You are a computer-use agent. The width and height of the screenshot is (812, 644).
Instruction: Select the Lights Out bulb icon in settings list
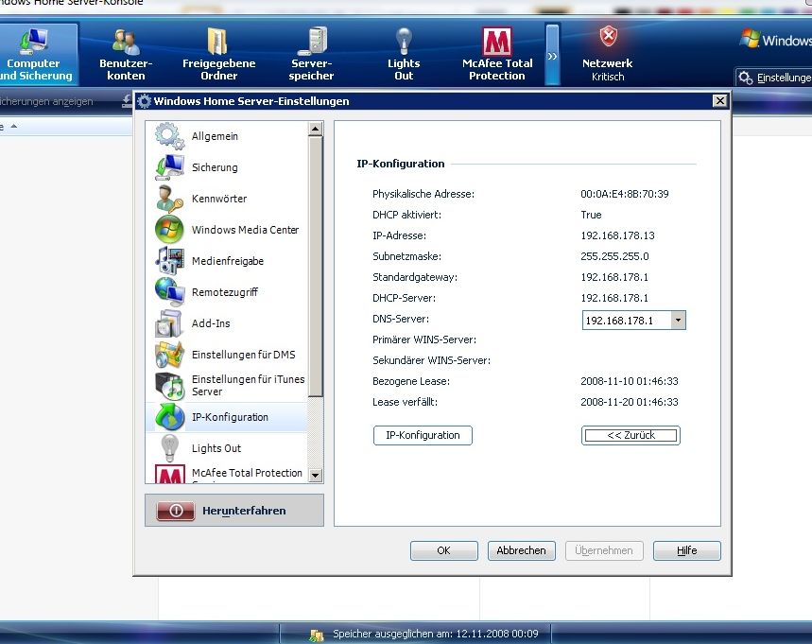[169, 448]
